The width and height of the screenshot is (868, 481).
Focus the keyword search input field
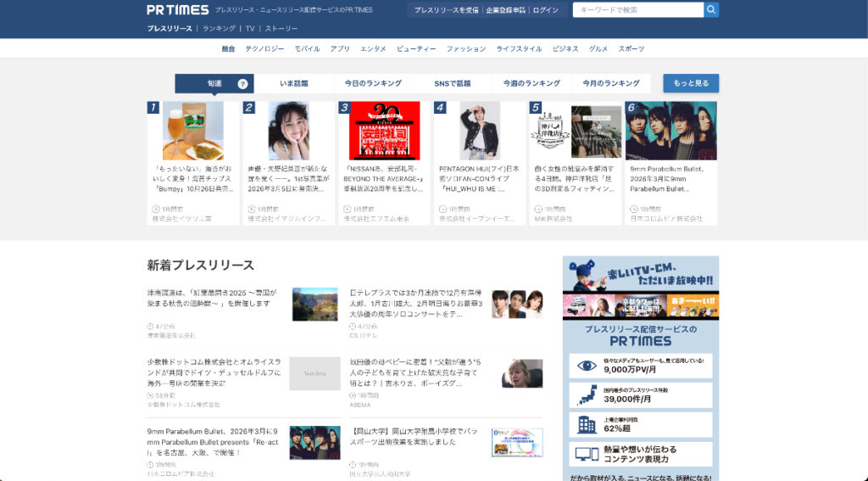click(637, 10)
